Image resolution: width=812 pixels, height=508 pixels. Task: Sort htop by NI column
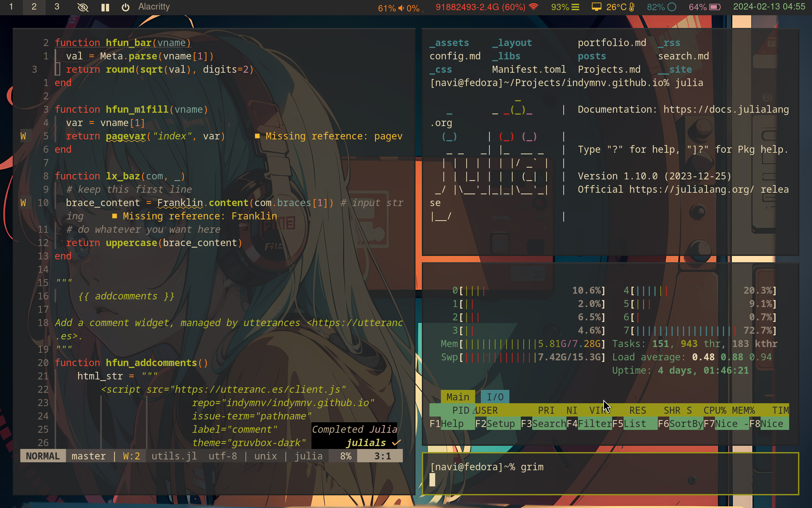click(x=572, y=410)
